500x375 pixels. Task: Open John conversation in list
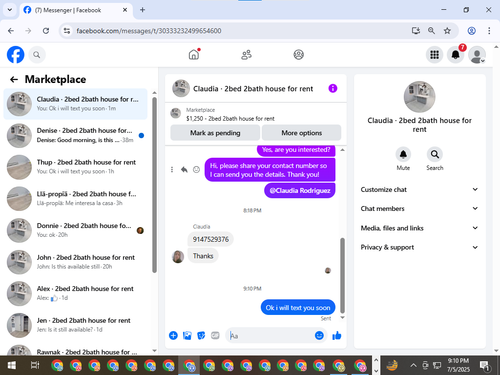75,262
